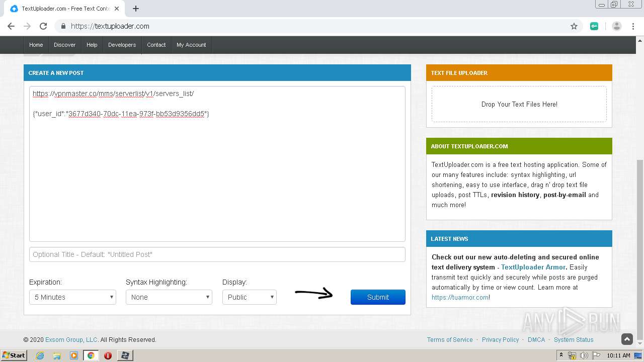Close the TextUploader.com tab
This screenshot has width=644, height=362.
coord(117,9)
